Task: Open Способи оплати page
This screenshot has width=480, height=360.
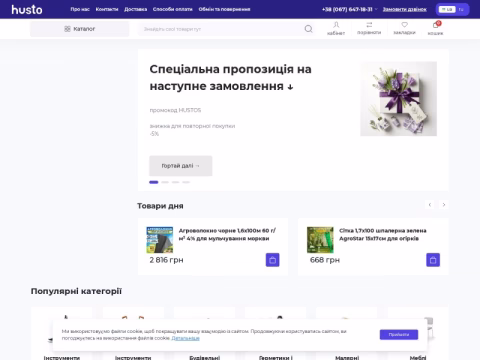Action: (173, 9)
